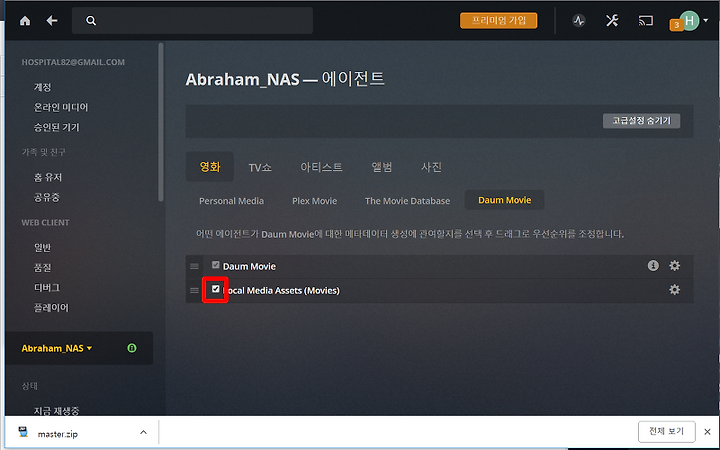Image resolution: width=720 pixels, height=450 pixels.
Task: Expand the Abraham_NAS server dropdown
Action: [56, 348]
